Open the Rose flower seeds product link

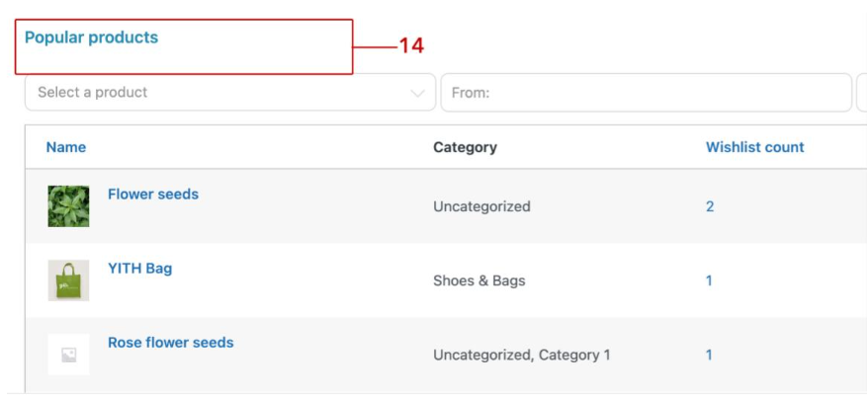tap(171, 343)
